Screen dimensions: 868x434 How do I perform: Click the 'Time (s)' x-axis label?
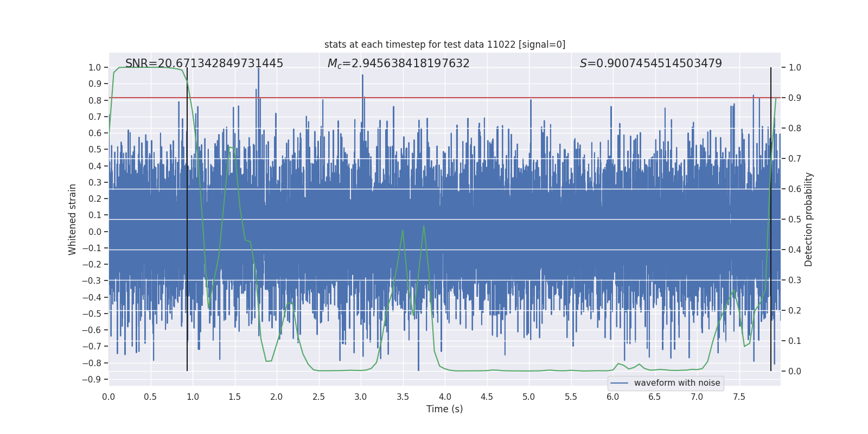(445, 409)
